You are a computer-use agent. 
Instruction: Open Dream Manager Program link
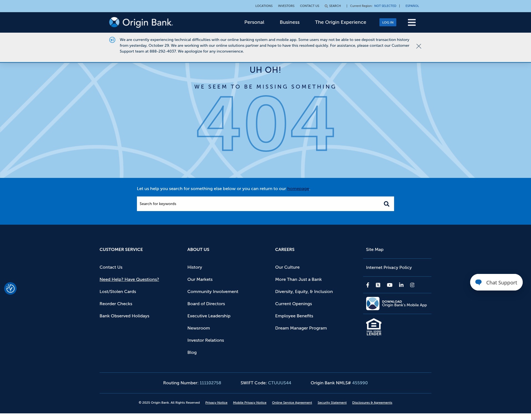click(301, 328)
